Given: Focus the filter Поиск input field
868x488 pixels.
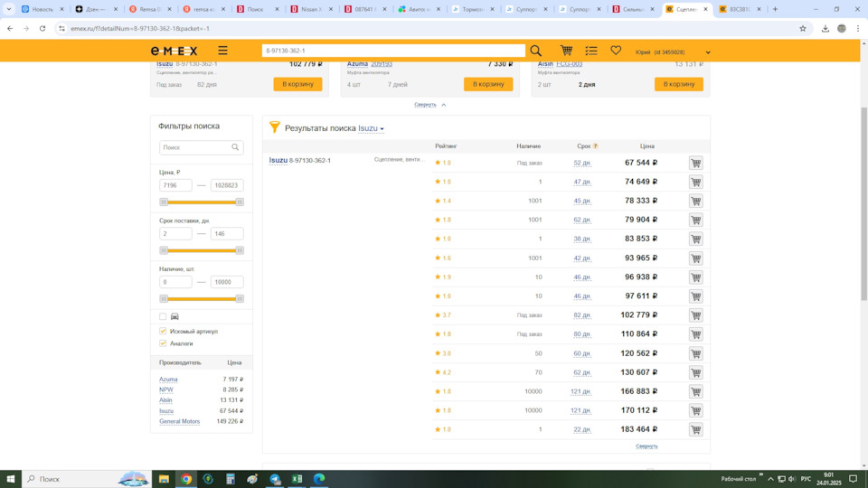Looking at the screenshot, I should (201, 147).
